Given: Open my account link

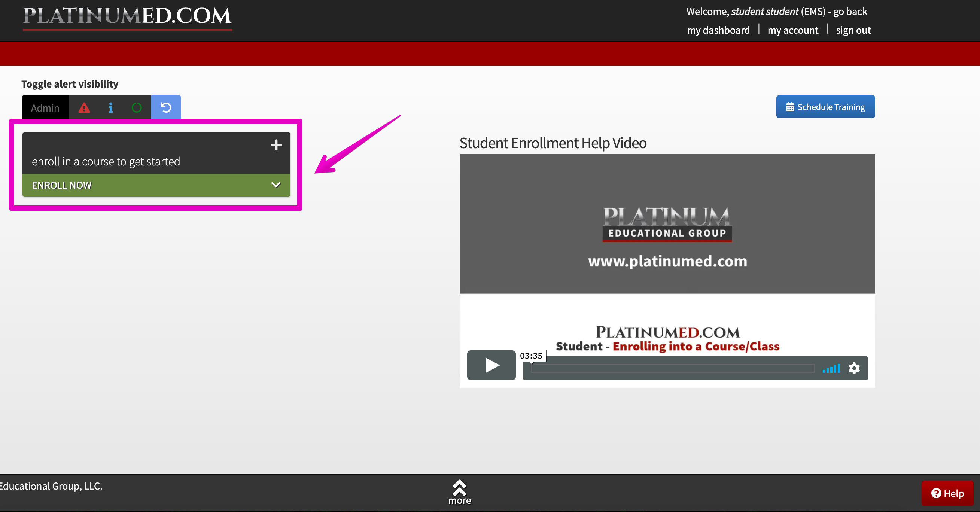Looking at the screenshot, I should point(792,30).
